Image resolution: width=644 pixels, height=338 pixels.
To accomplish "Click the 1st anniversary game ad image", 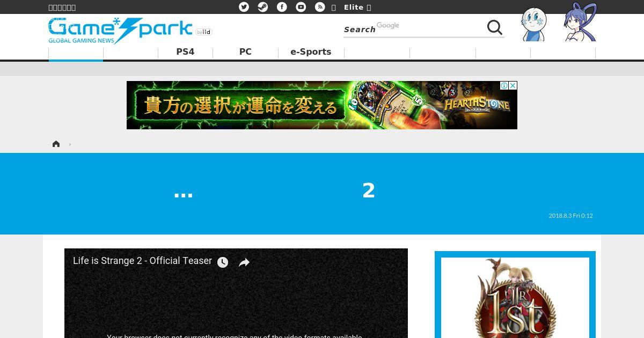I will click(x=515, y=298).
